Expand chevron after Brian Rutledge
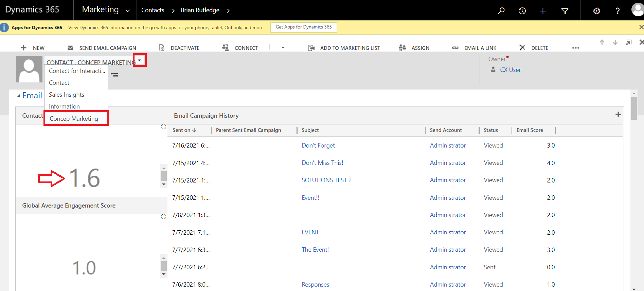Image resolution: width=644 pixels, height=291 pixels. 228,11
